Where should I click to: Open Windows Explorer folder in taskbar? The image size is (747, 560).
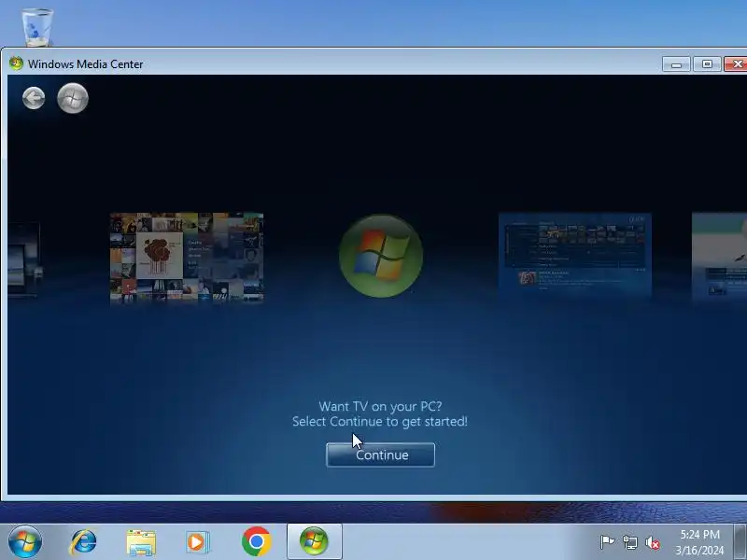(141, 542)
